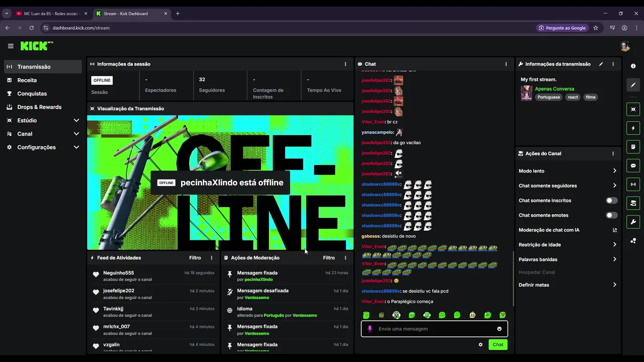This screenshot has width=644, height=362.
Task: Open the Informações da transmissão three-dot menu
Action: coord(613,64)
